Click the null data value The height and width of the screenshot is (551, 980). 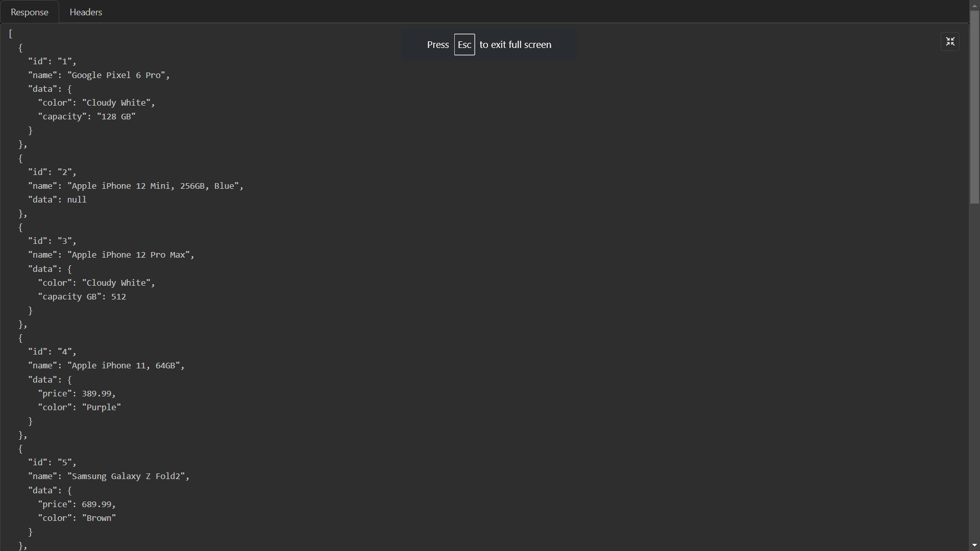tap(77, 199)
